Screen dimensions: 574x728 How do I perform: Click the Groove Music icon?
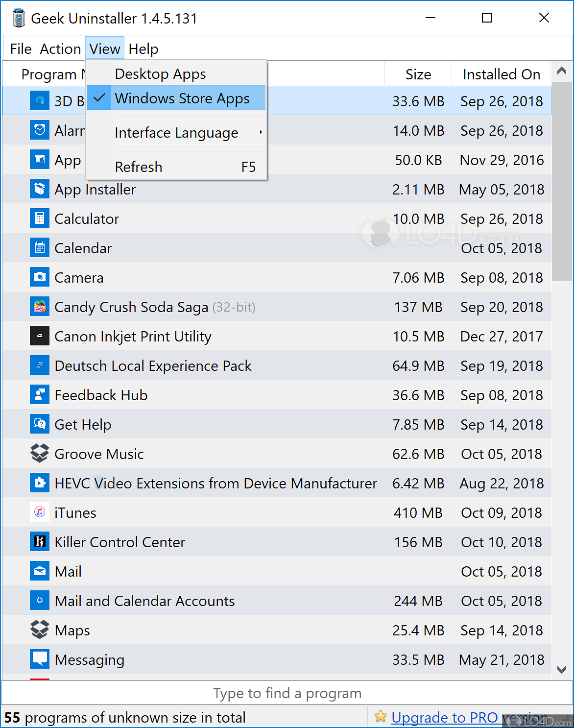tap(39, 454)
